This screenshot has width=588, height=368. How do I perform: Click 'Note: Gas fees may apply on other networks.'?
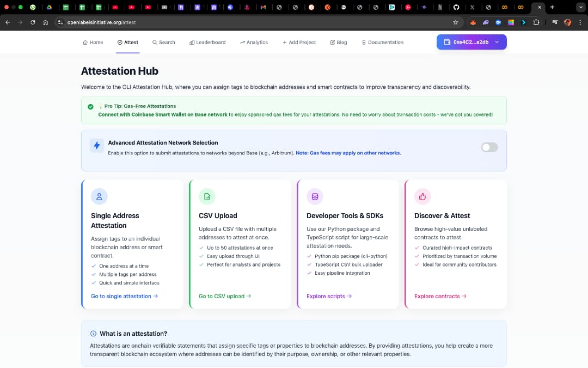click(348, 153)
